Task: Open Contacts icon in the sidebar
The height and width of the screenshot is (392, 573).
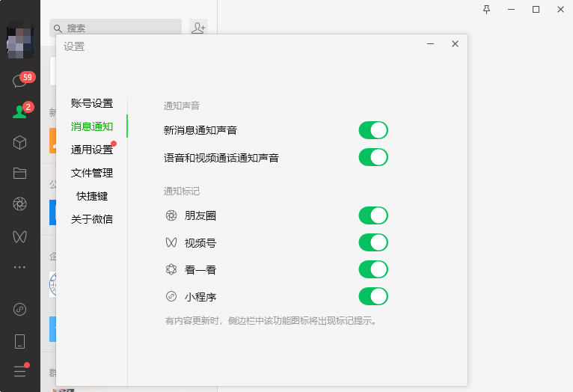Action: [20, 112]
